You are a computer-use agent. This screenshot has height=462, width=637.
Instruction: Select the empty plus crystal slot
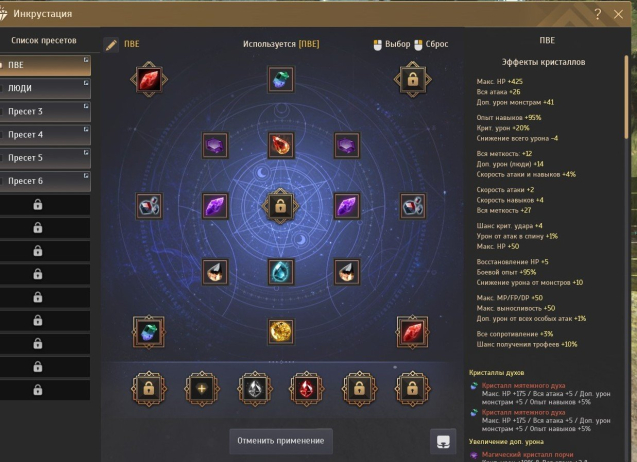click(x=202, y=388)
